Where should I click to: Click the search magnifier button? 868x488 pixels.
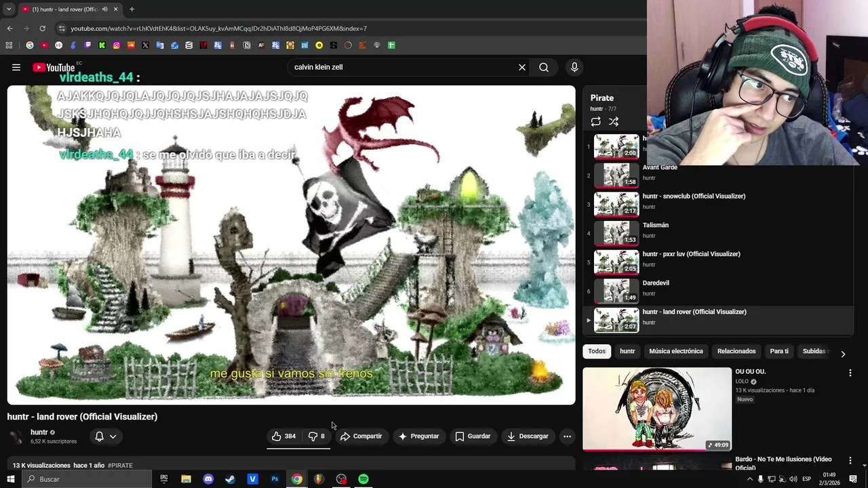544,67
